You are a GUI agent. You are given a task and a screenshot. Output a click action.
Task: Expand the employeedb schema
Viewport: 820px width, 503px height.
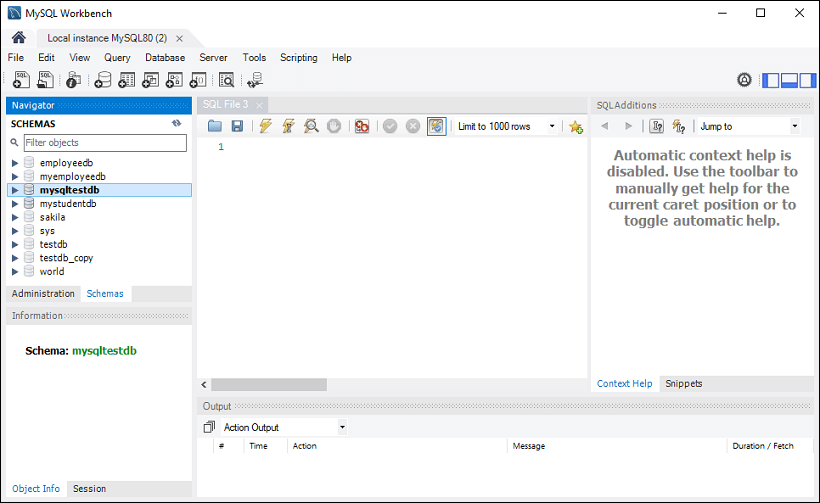[x=15, y=163]
